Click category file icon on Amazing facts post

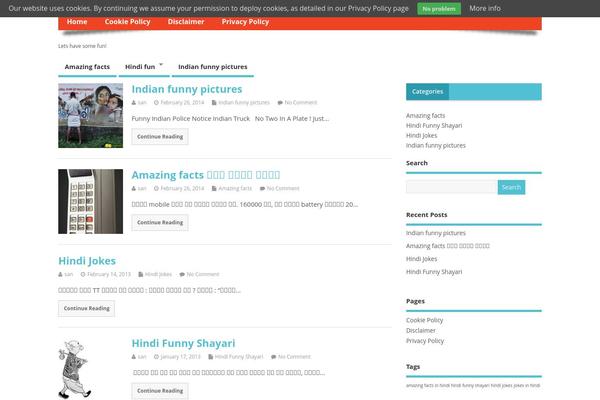pos(214,188)
